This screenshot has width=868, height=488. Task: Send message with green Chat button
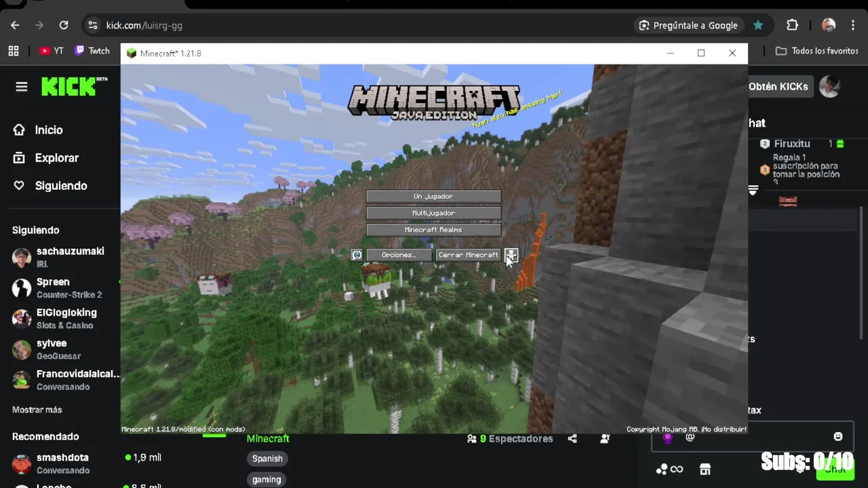(x=835, y=469)
